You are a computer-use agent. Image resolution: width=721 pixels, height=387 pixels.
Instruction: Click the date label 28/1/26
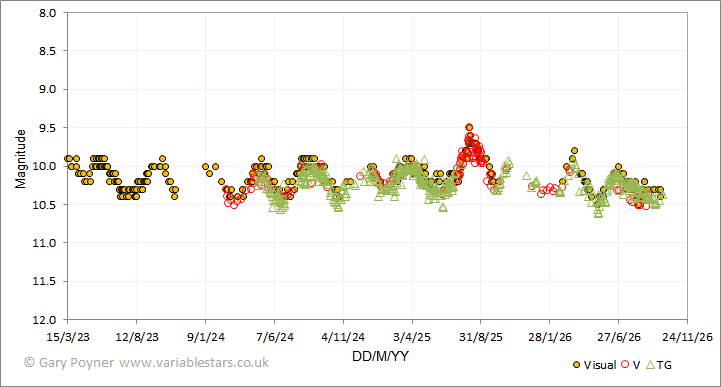click(549, 337)
